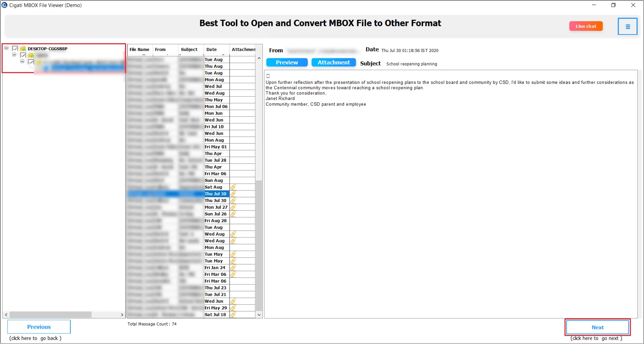644x344 pixels.
Task: Click folder tree scroll-right arrow
Action: [x=122, y=315]
